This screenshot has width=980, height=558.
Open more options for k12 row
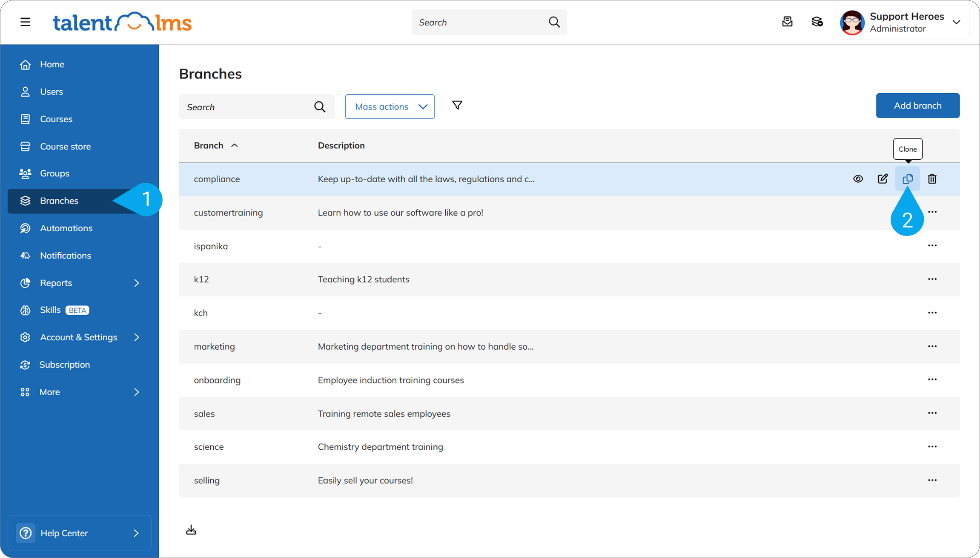pos(932,279)
